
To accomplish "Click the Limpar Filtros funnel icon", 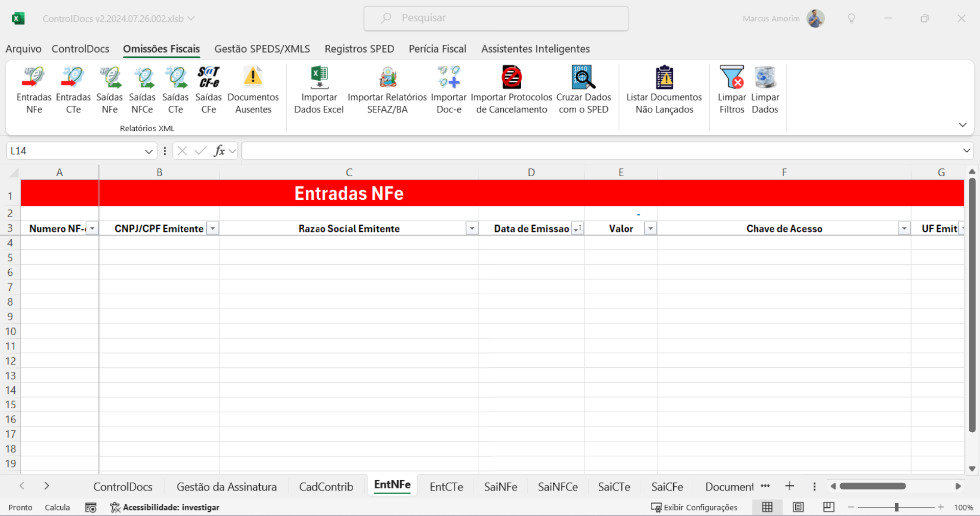I will (x=731, y=78).
